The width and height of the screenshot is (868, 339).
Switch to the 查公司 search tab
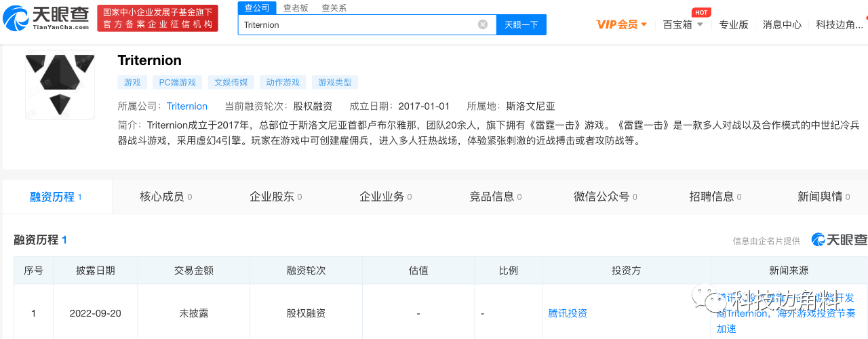click(x=257, y=7)
